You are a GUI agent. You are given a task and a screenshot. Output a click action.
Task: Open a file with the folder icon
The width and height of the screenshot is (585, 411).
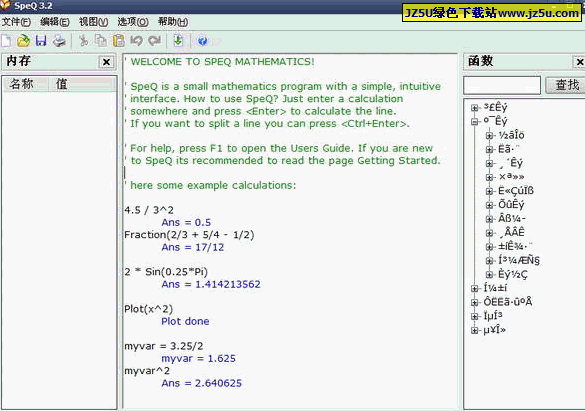click(24, 41)
